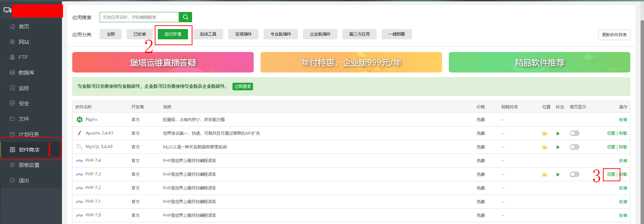Toggle MySQL 首页显示 homepage switch
This screenshot has height=224, width=644.
pos(574,147)
